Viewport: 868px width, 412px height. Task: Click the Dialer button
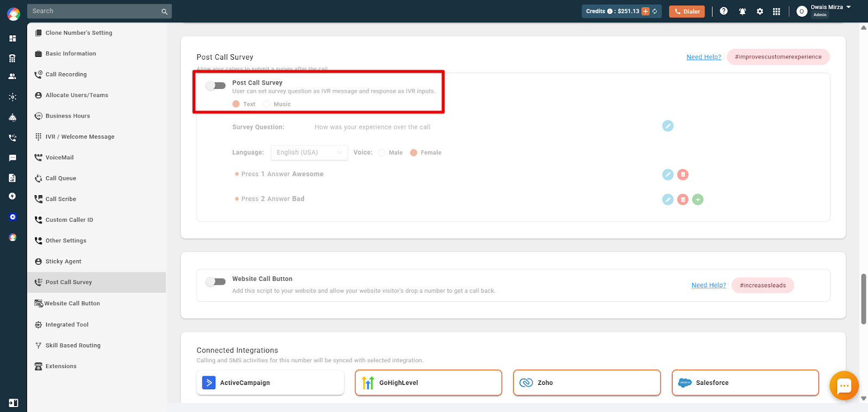point(687,11)
